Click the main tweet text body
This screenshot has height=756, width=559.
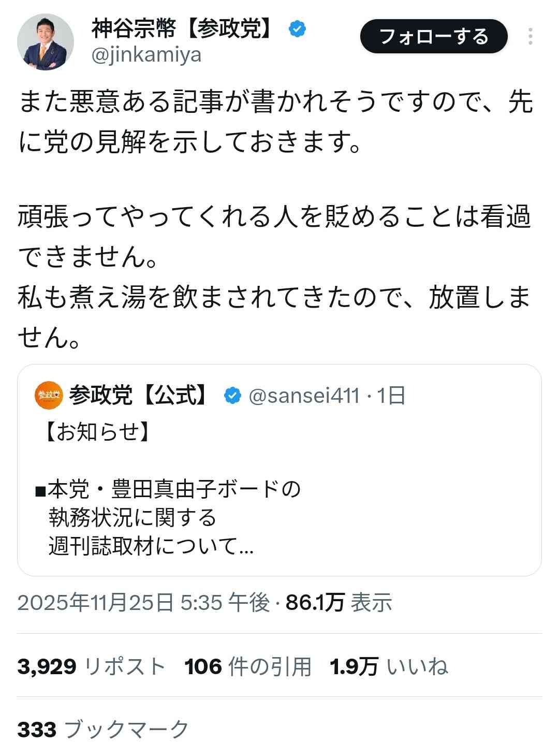[274, 217]
